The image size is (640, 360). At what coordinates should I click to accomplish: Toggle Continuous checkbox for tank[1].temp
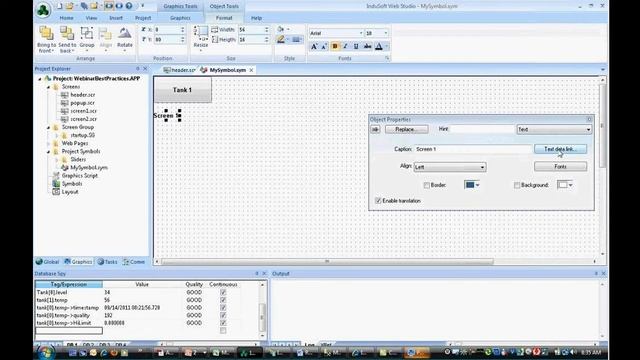pyautogui.click(x=223, y=300)
